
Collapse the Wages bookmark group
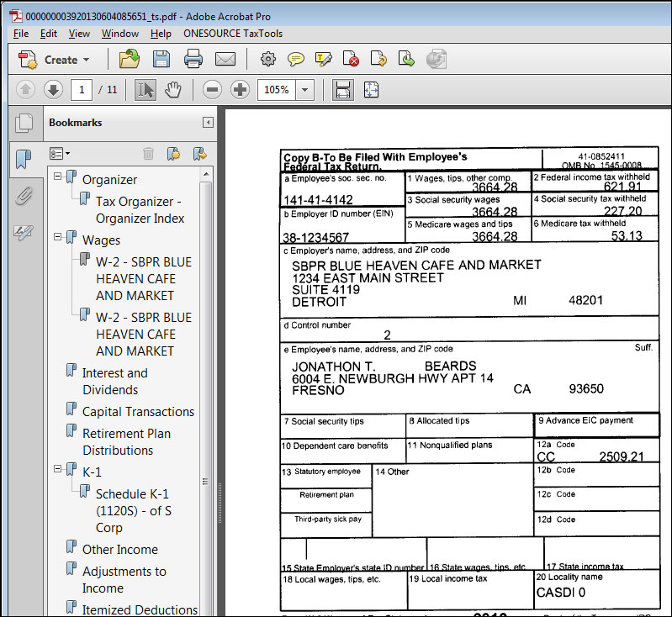pos(58,237)
